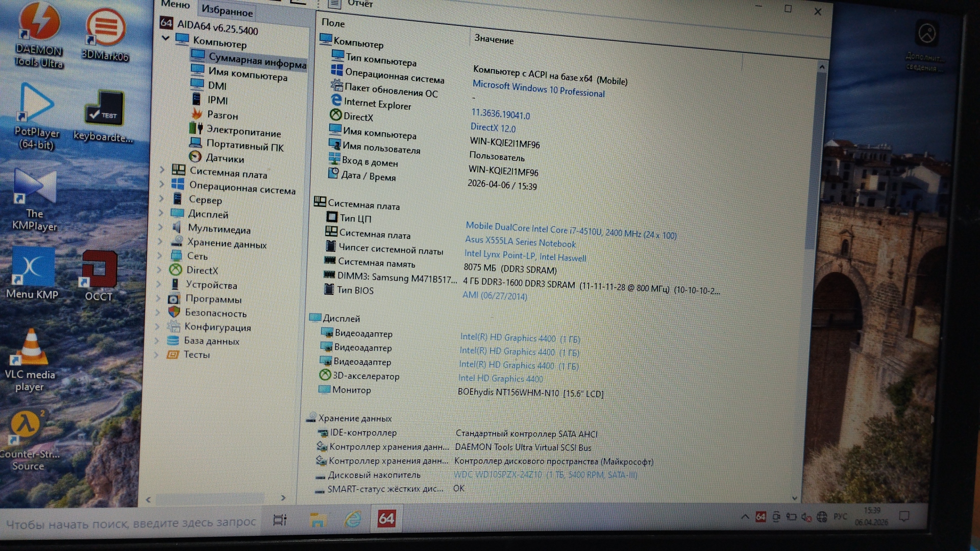Screen dimensions: 980x551
Task: Select the Разгон overclock tree item
Action: (x=222, y=115)
